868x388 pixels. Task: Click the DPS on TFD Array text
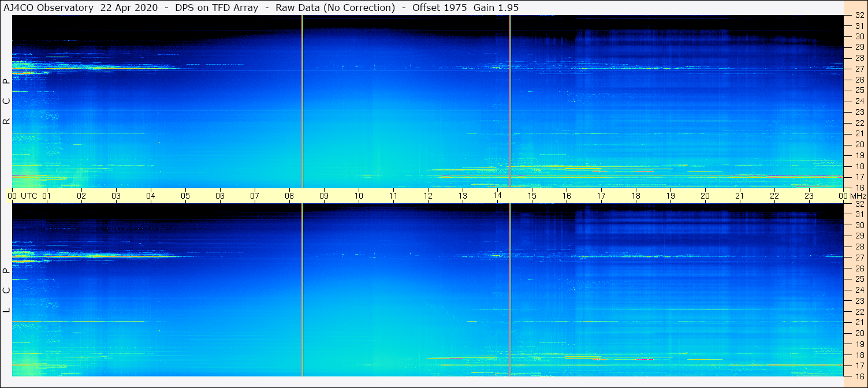[x=217, y=8]
